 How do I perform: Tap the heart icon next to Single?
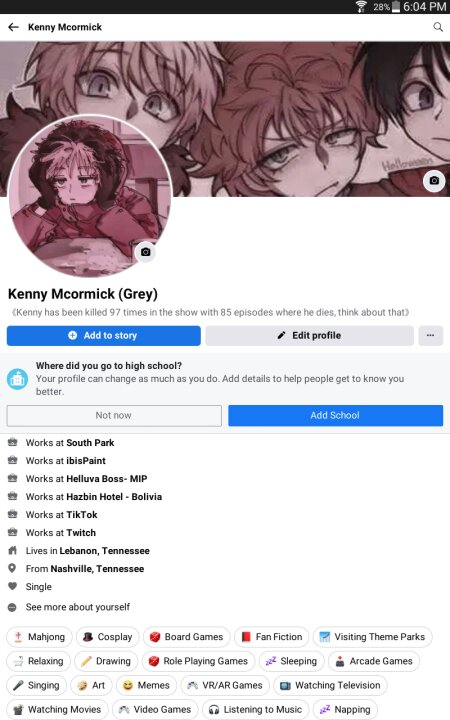coord(12,586)
